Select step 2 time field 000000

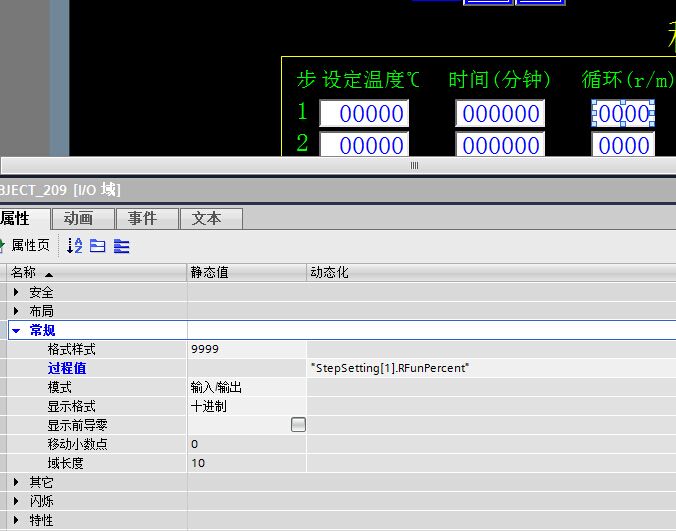pos(500,144)
